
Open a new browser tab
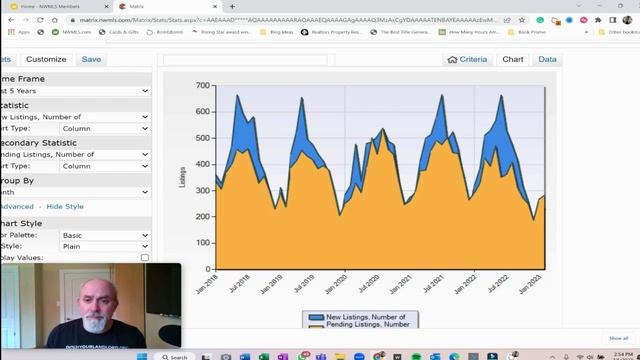[232, 7]
